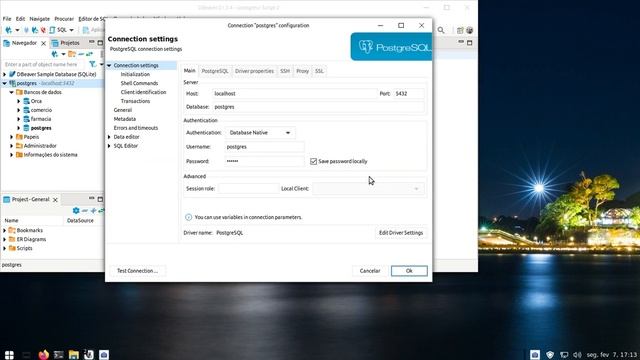Image resolution: width=640 pixels, height=360 pixels.
Task: Open the File menu
Action: click(x=7, y=19)
